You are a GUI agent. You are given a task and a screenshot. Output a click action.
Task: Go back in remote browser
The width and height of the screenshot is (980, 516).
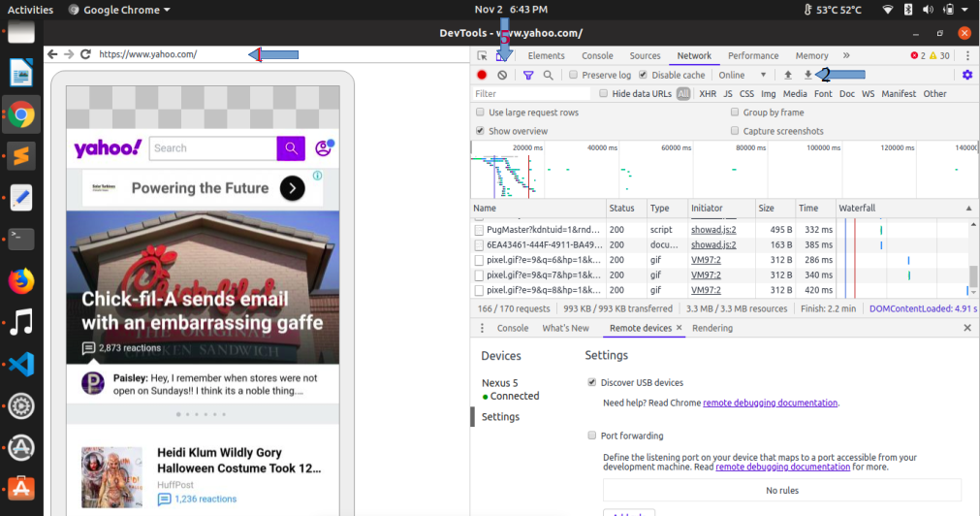(52, 54)
